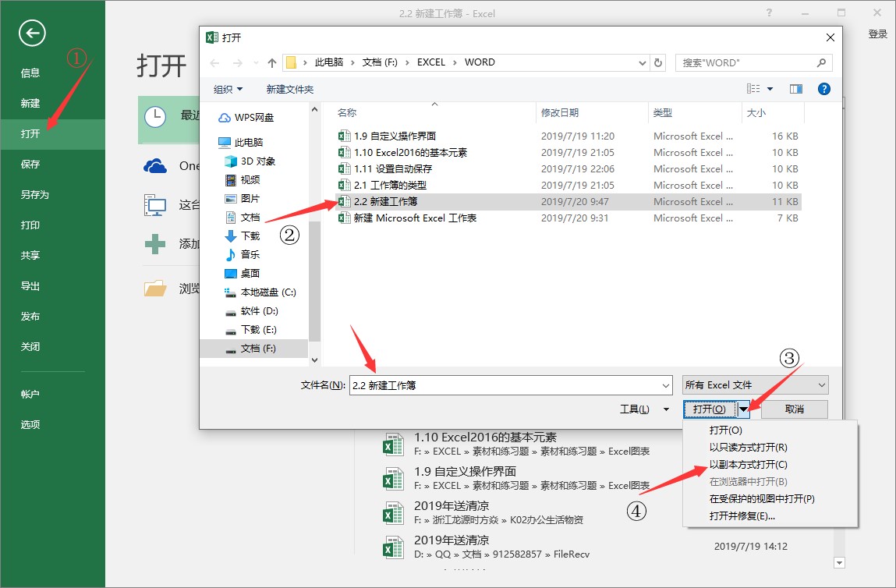Sort files by the 修改日期 column header
This screenshot has height=588, width=896.
pyautogui.click(x=560, y=113)
